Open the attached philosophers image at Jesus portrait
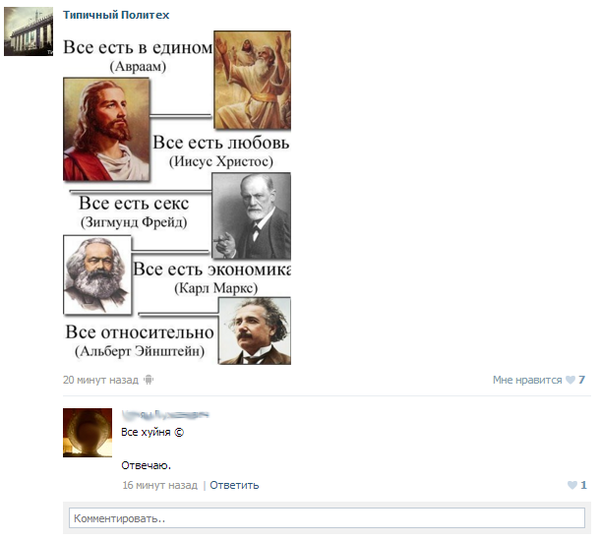This screenshot has width=600, height=540. tap(106, 129)
